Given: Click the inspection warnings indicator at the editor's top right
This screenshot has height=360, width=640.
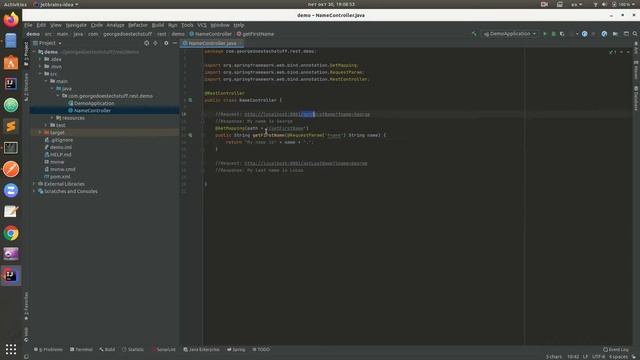Looking at the screenshot, I should tap(613, 52).
